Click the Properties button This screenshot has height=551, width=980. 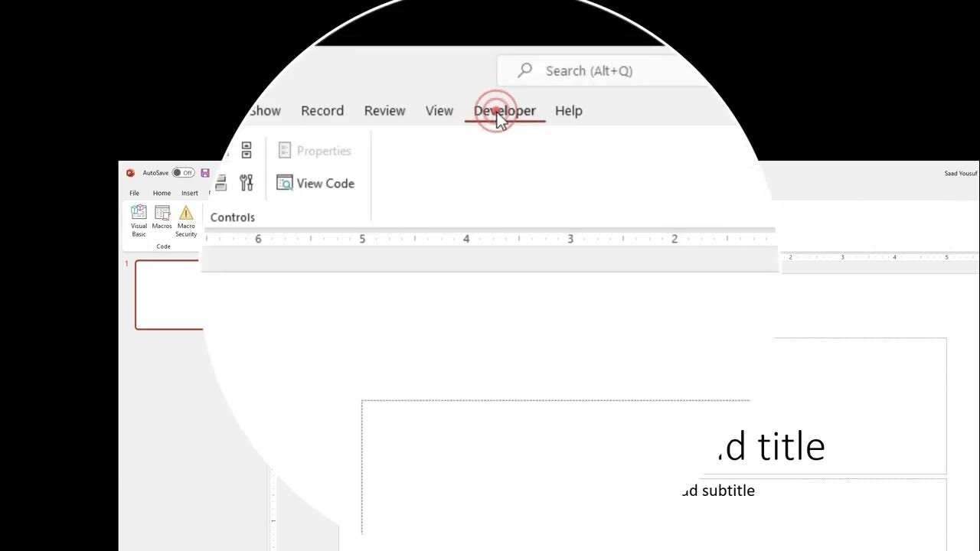[315, 151]
